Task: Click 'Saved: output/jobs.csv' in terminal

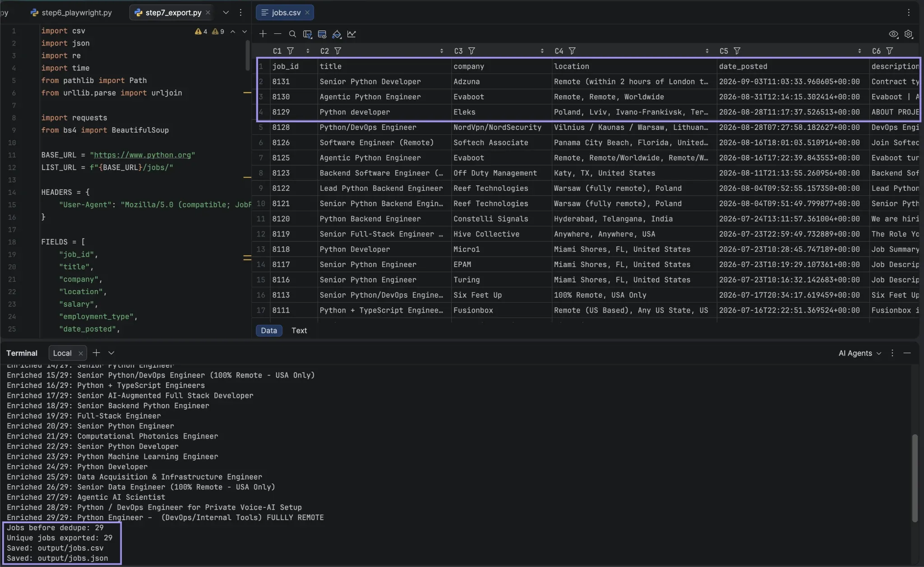Action: [x=55, y=548]
